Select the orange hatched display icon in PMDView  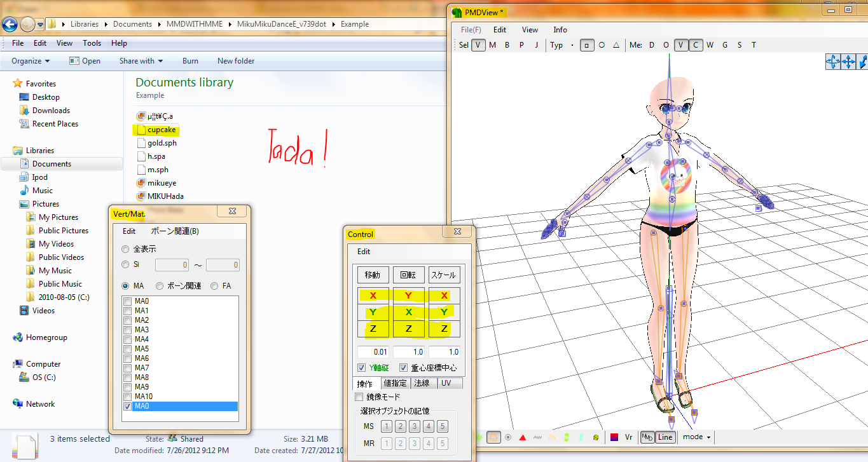[493, 437]
